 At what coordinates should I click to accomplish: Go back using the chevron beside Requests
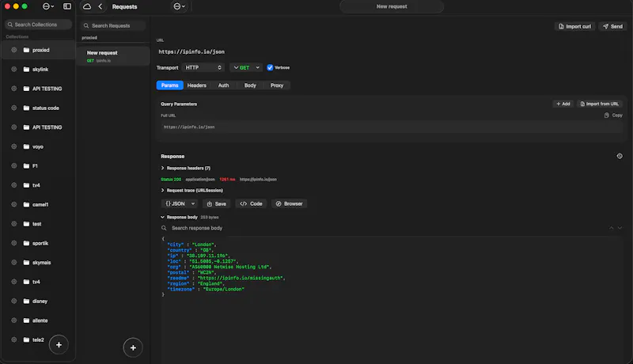pos(100,6)
